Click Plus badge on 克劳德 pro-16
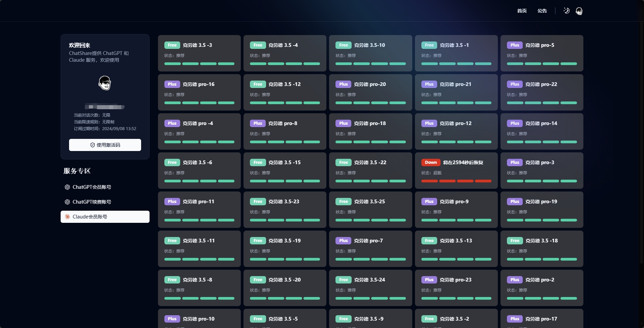 [x=172, y=84]
